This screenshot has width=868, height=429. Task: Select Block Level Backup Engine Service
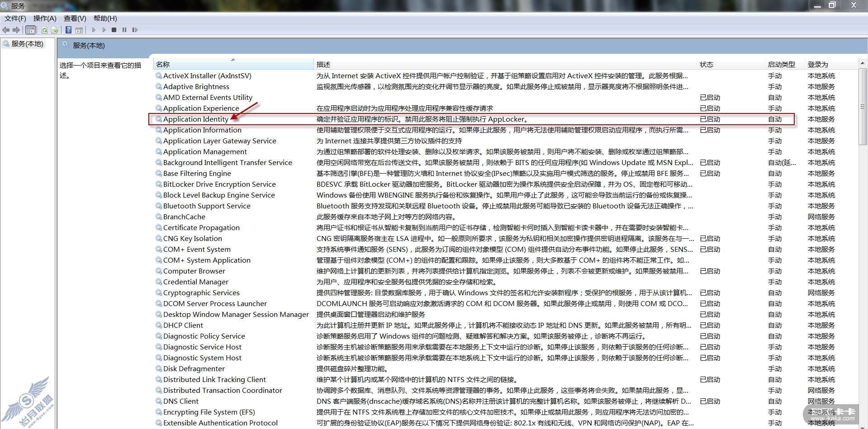point(219,195)
